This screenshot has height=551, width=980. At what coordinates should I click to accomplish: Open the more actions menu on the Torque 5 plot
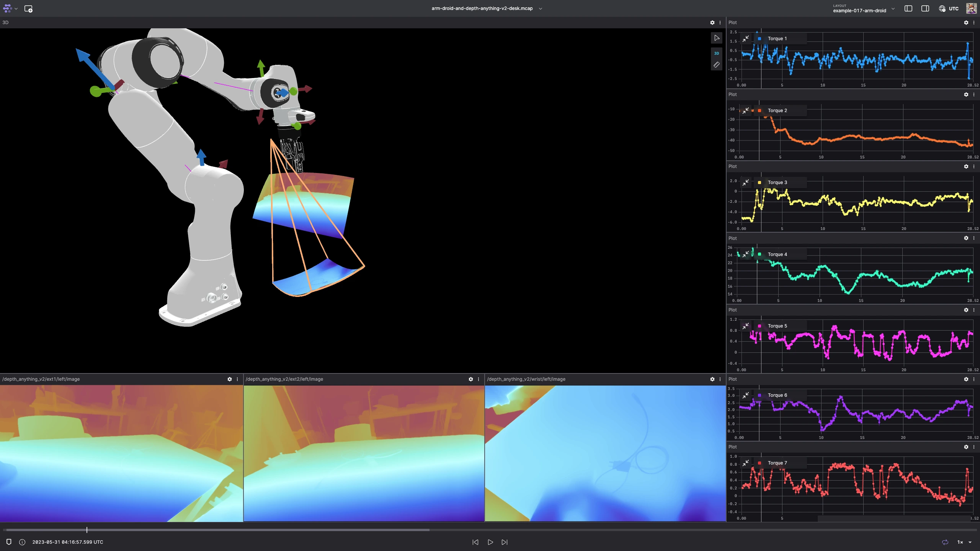973,310
